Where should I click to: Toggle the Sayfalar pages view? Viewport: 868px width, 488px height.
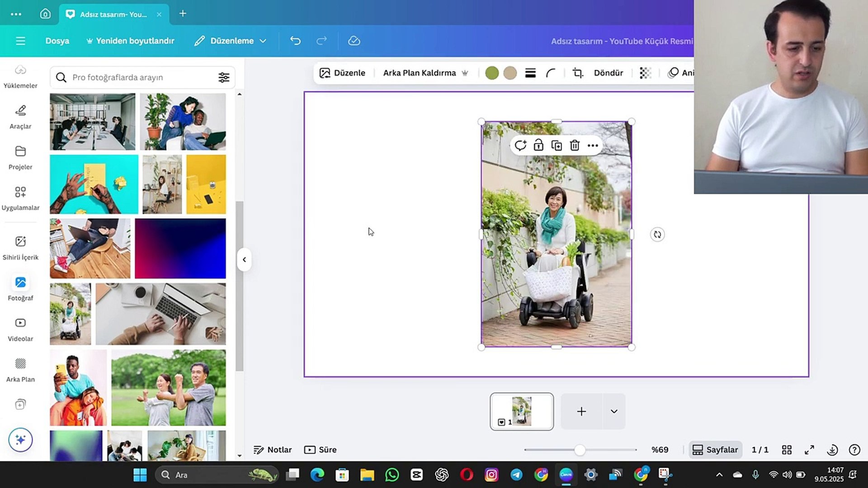pyautogui.click(x=715, y=450)
